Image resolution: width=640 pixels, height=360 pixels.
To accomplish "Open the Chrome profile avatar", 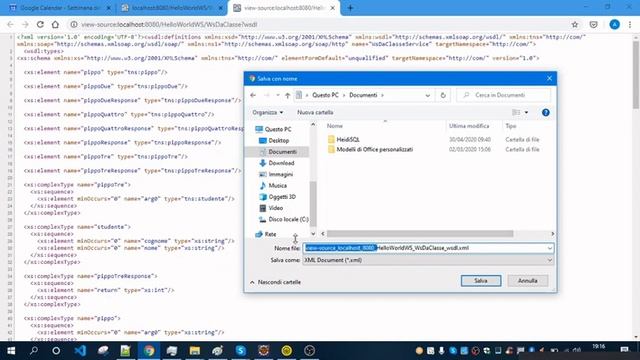I will pos(614,24).
